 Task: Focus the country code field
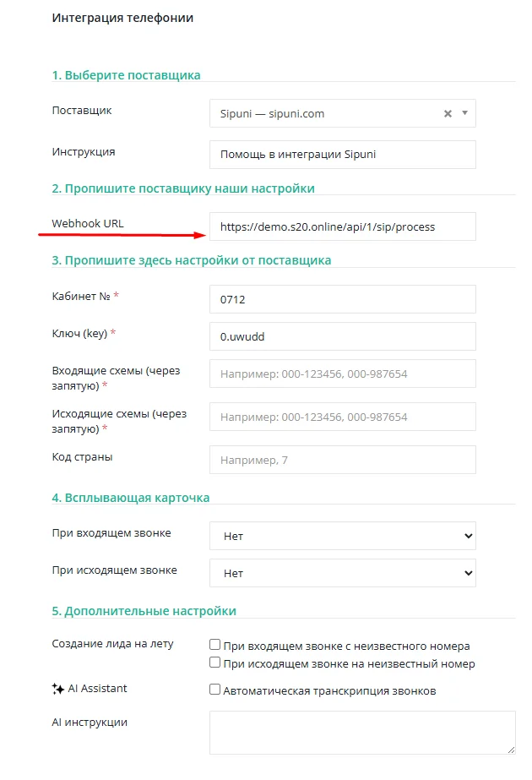click(343, 460)
